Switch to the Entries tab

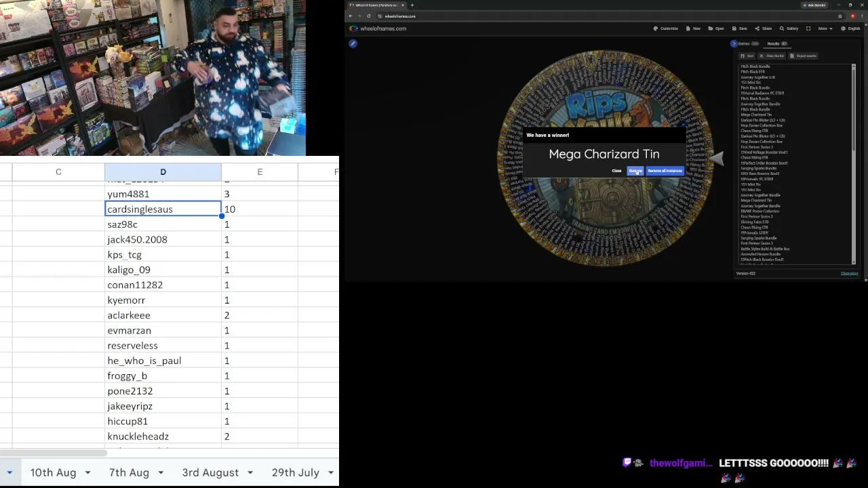pyautogui.click(x=748, y=43)
